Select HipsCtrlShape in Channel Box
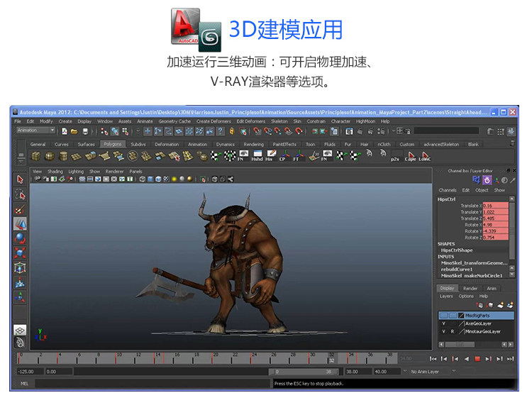 point(456,250)
